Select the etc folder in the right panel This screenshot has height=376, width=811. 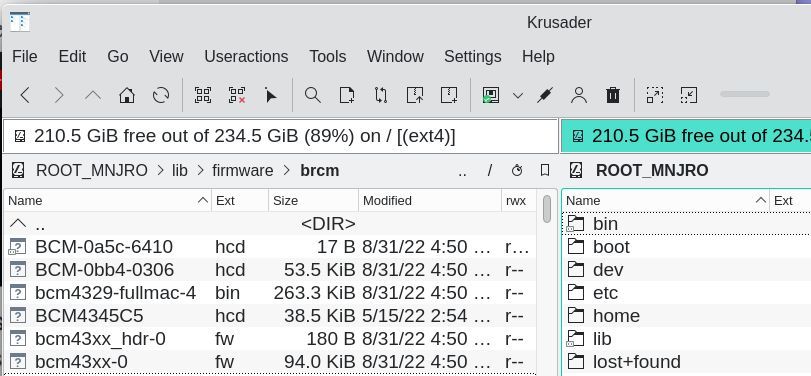(x=686, y=293)
